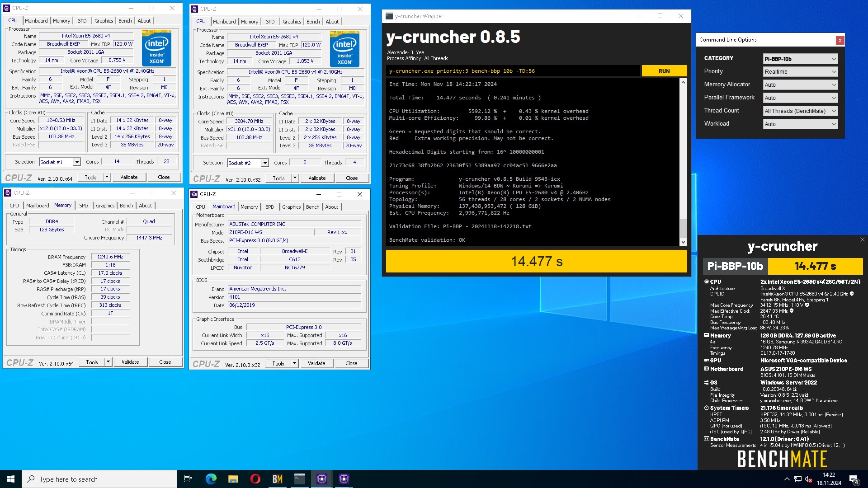Click the 'BenchMate validation: OK' console line
Viewport: 868px width, 488px height.
pyautogui.click(x=427, y=240)
